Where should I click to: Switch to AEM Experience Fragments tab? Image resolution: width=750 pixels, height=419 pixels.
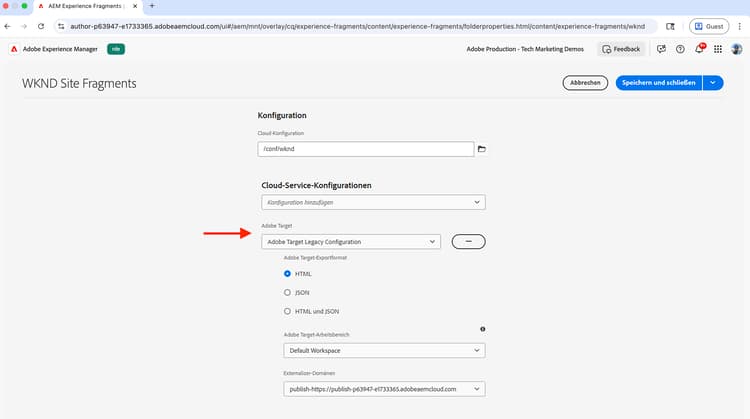coord(85,6)
